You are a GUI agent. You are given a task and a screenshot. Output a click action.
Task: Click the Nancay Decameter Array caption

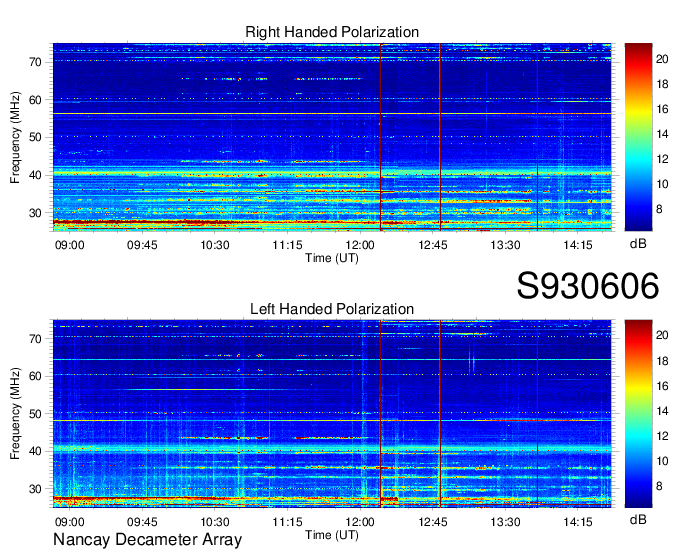coord(147,539)
